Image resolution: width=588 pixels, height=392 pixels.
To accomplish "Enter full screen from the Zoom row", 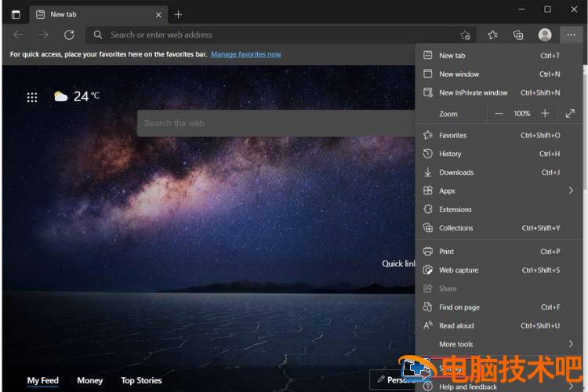I will coord(570,113).
